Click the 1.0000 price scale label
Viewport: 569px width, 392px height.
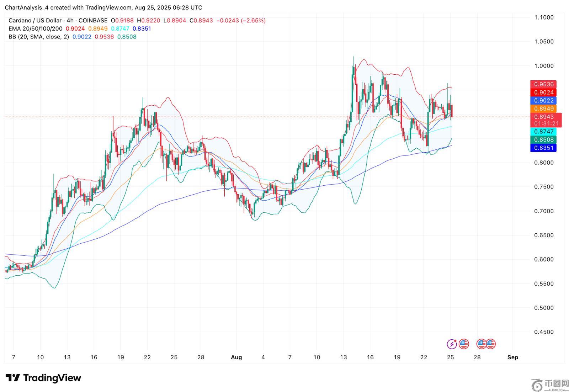click(544, 66)
